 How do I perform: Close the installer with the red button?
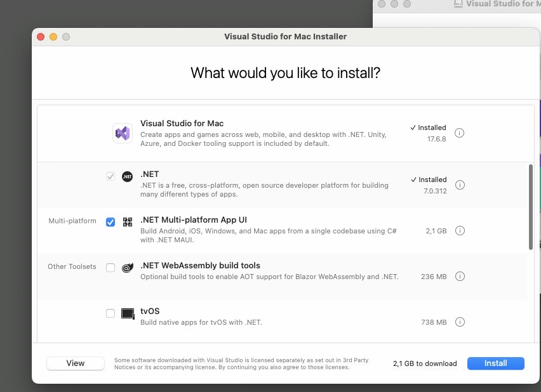click(x=41, y=37)
